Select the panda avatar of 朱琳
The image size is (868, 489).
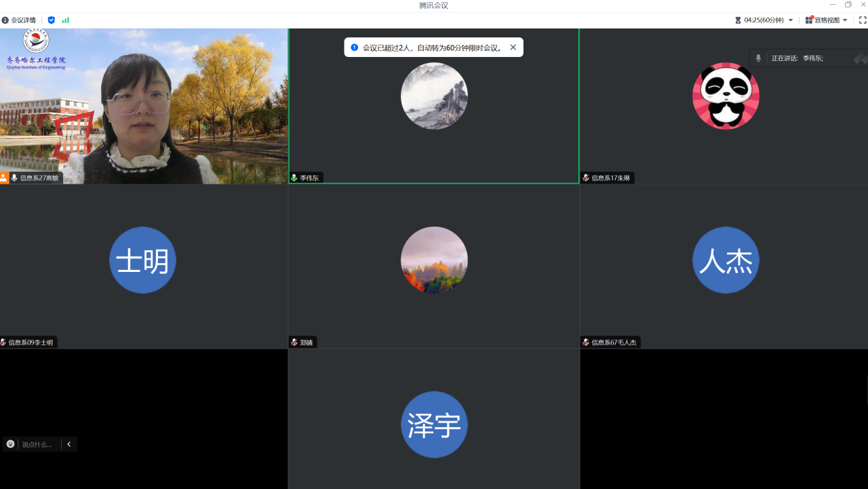(726, 96)
